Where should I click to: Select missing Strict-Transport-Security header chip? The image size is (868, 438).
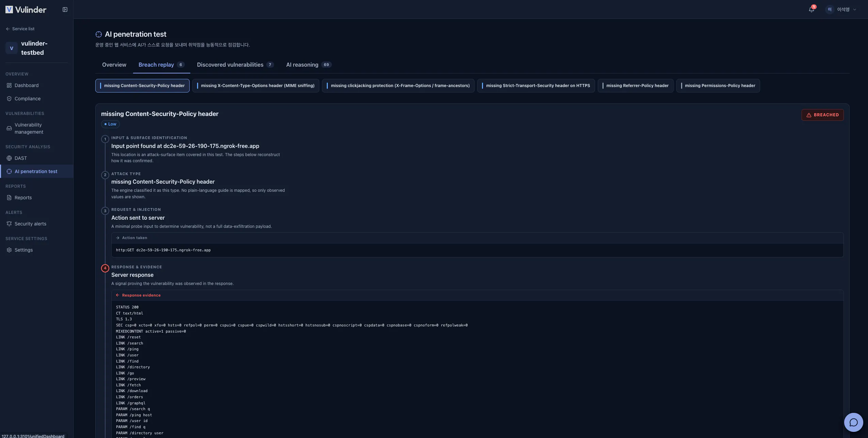536,86
